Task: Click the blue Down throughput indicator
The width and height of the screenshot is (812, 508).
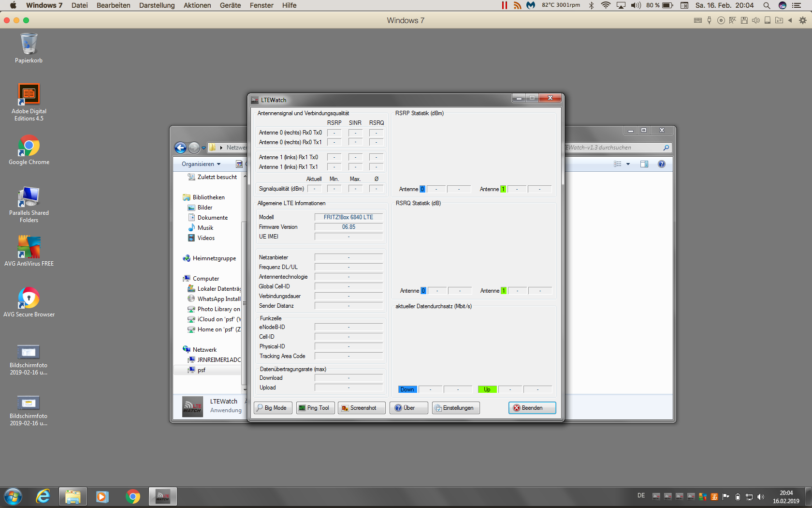Action: 407,389
